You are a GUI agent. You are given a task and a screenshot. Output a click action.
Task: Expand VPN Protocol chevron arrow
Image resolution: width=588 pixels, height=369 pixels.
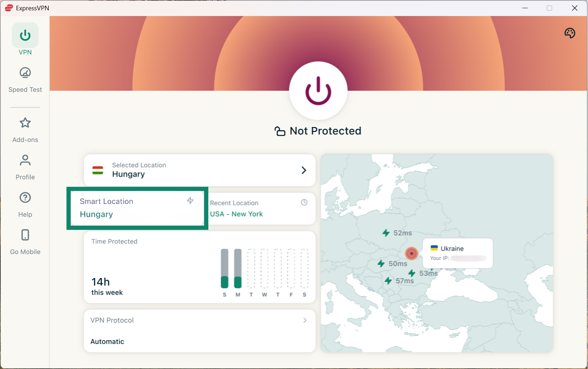click(x=305, y=320)
